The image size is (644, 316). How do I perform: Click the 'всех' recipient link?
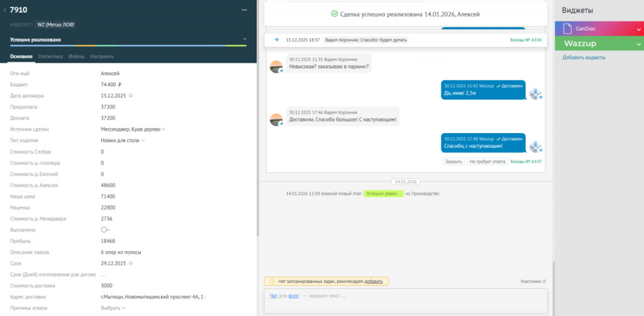click(x=293, y=296)
